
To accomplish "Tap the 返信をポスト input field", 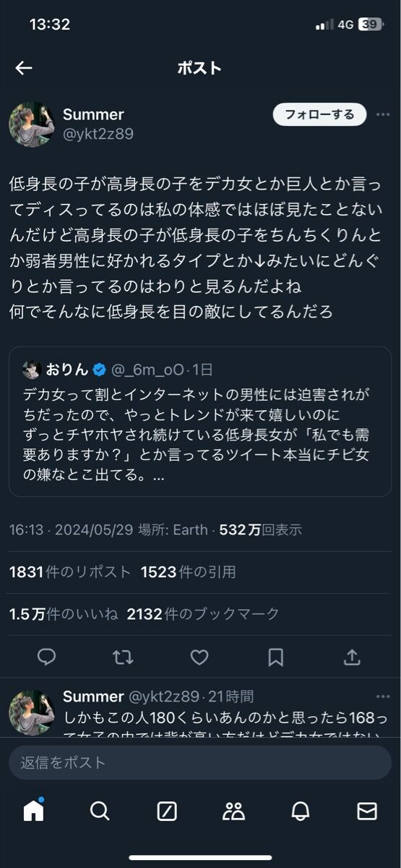I will coord(200,762).
